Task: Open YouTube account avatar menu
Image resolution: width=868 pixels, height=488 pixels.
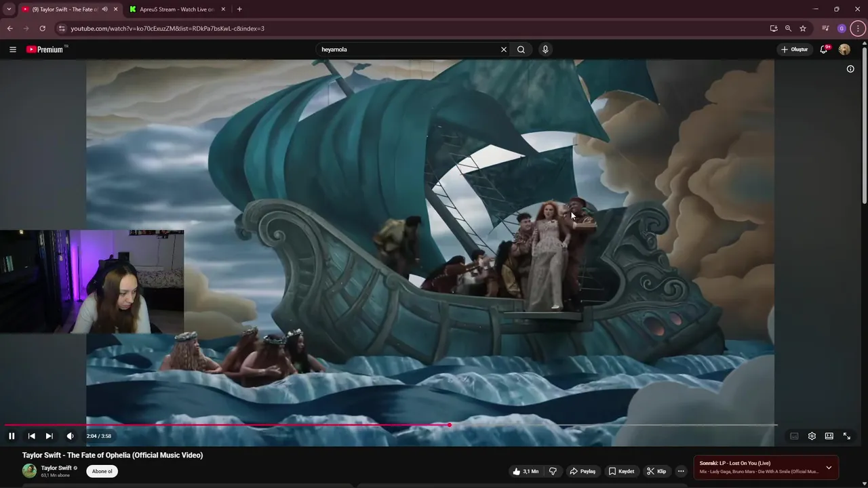Action: [x=844, y=49]
